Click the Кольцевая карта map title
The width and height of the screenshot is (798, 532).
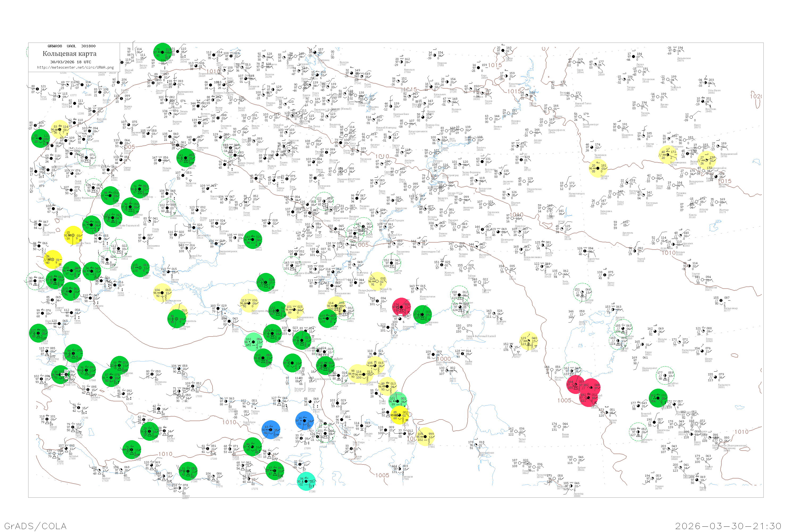pyautogui.click(x=69, y=54)
